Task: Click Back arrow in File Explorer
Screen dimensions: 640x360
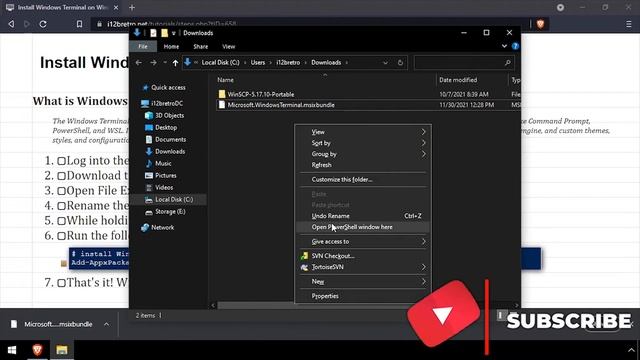Action: click(x=139, y=62)
